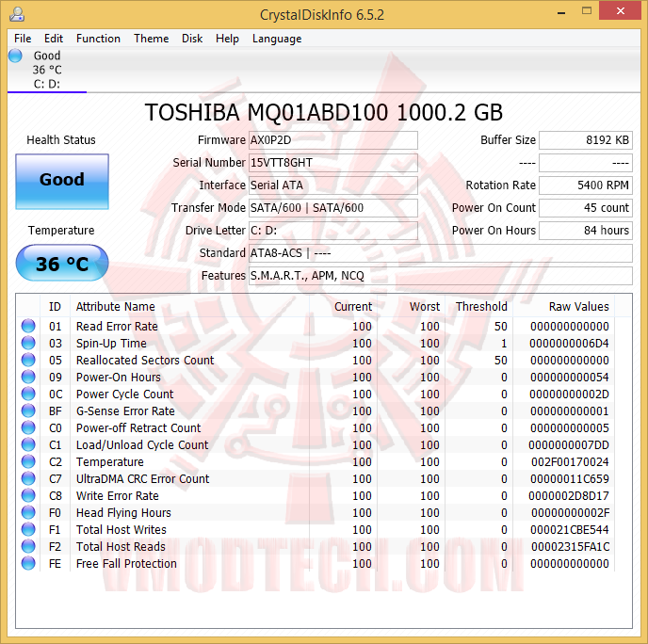Select the G-Sense Error Rate attribute name
Image resolution: width=648 pixels, height=644 pixels.
[x=125, y=411]
